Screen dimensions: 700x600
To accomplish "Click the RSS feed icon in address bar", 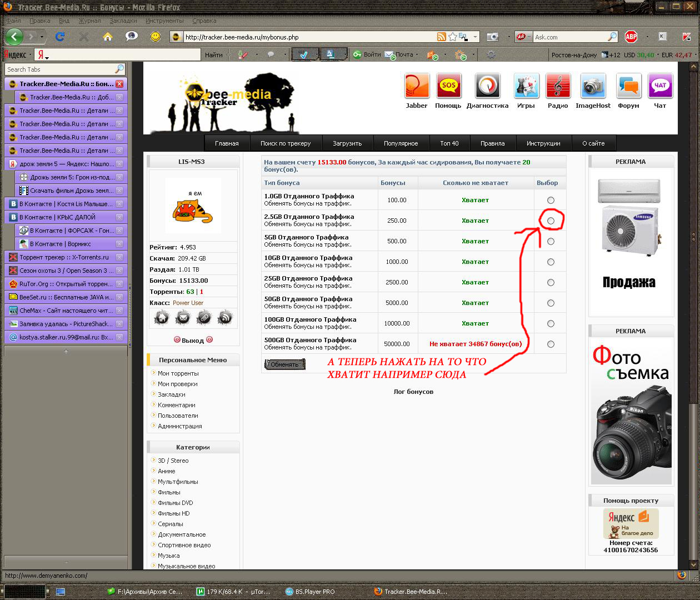I will coord(441,37).
